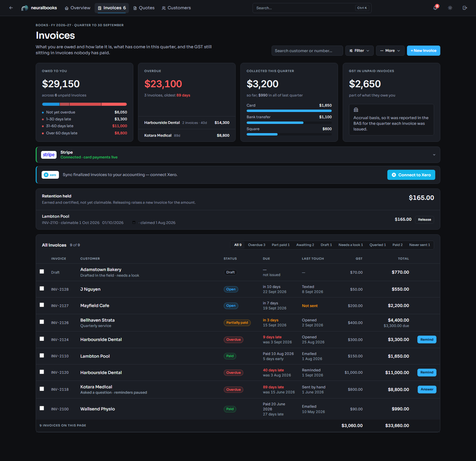This screenshot has height=461, width=476.
Task: Click the Kotara Medical overdue summary row
Action: 187,136
